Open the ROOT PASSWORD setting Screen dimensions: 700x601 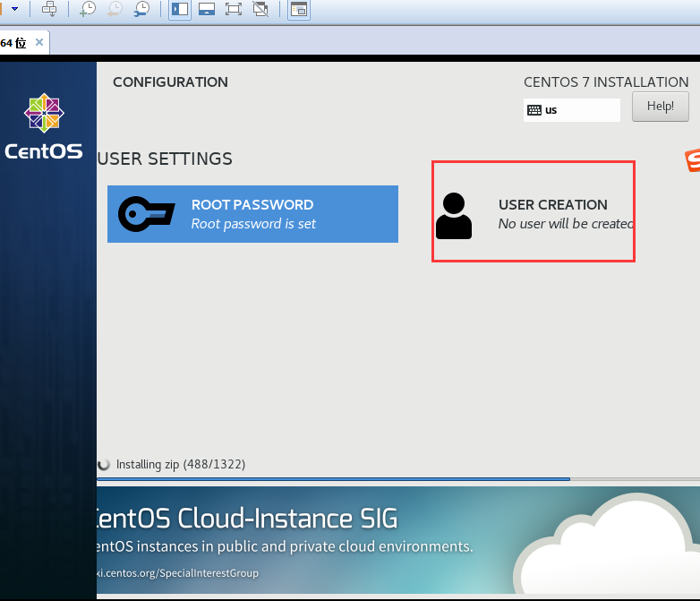pyautogui.click(x=252, y=214)
